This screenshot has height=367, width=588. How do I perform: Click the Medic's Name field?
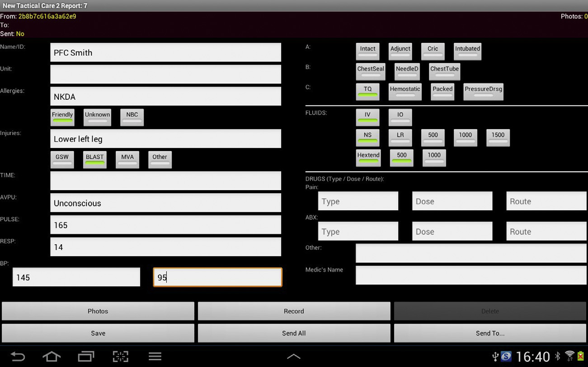point(471,275)
